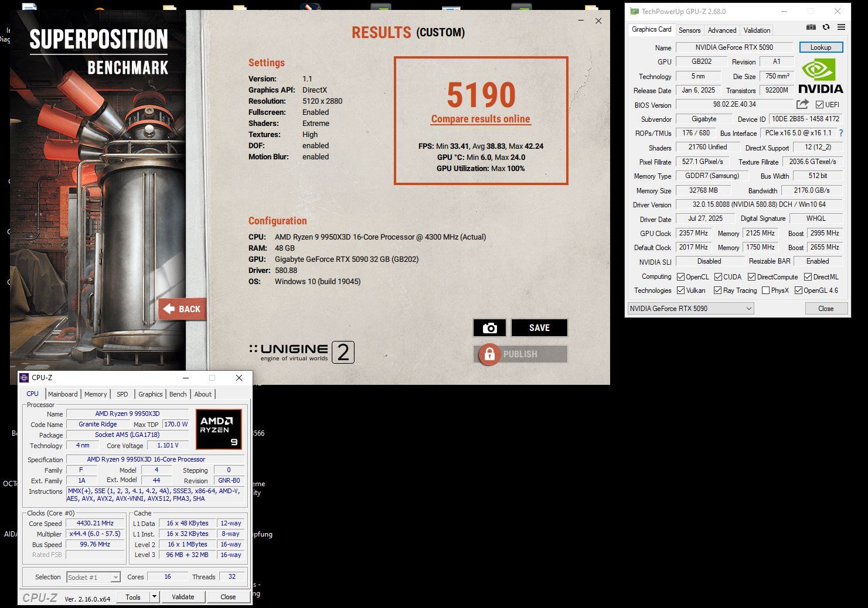Viewport: 868px width, 608px height.
Task: Toggle the OpenCL checkbox
Action: point(680,277)
